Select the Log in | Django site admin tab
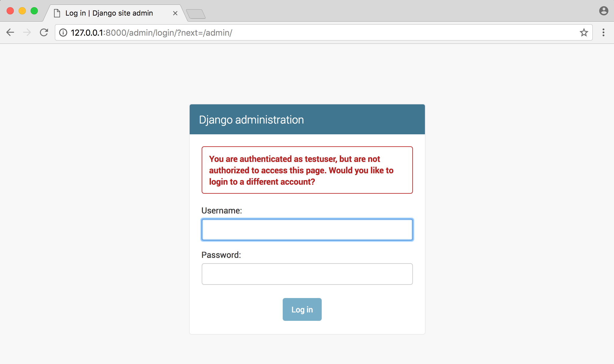The width and height of the screenshot is (614, 364). [116, 13]
